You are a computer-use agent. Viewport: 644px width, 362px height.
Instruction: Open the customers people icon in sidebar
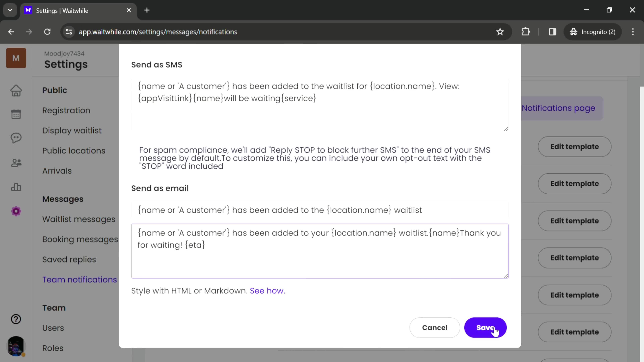[16, 163]
